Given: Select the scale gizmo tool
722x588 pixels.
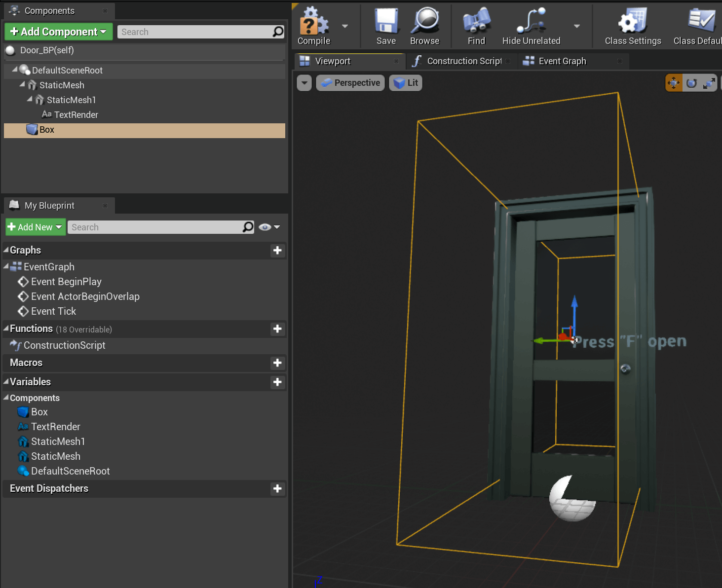Looking at the screenshot, I should (709, 83).
